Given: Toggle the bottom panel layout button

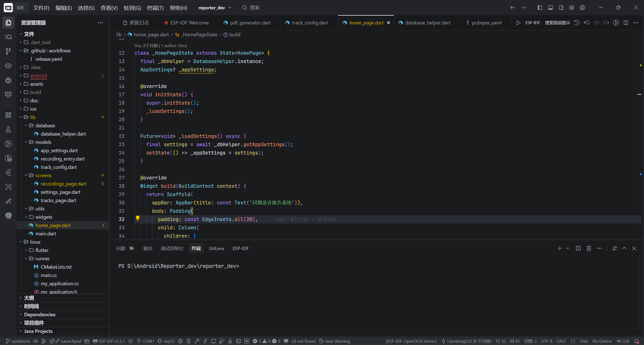Looking at the screenshot, I should pos(550,8).
